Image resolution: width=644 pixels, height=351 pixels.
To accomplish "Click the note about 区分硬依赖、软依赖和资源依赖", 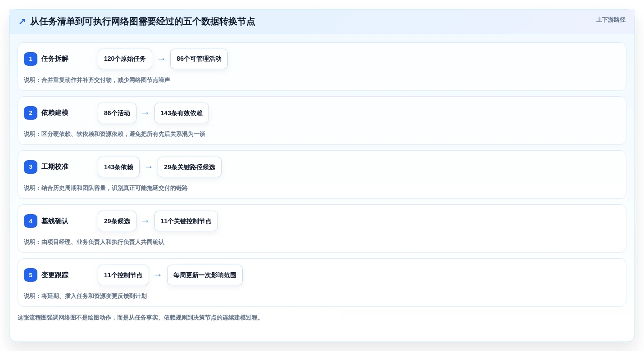I will pyautogui.click(x=114, y=134).
